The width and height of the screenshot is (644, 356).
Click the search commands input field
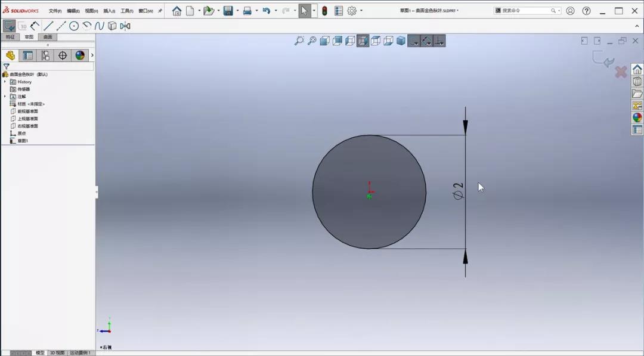click(x=526, y=11)
